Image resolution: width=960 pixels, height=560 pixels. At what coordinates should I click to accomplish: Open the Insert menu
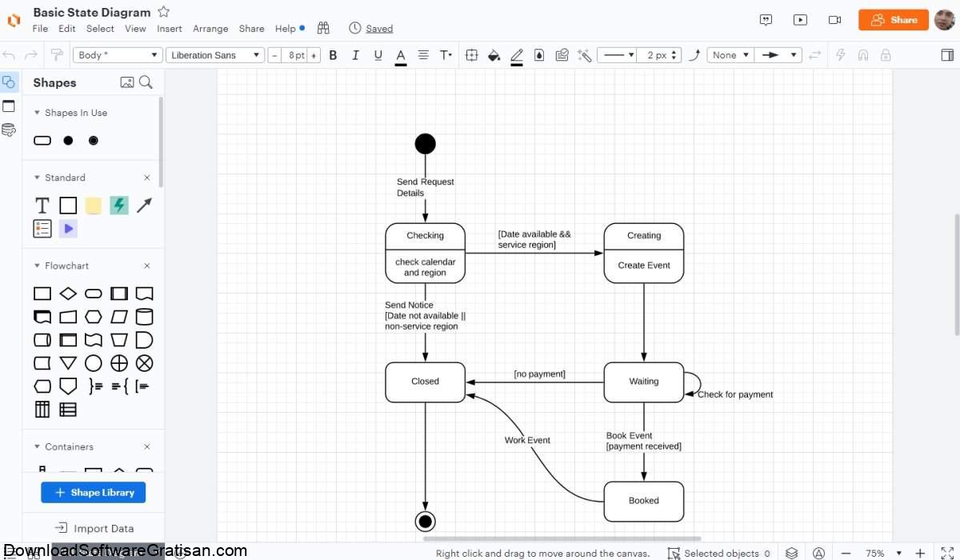click(170, 29)
